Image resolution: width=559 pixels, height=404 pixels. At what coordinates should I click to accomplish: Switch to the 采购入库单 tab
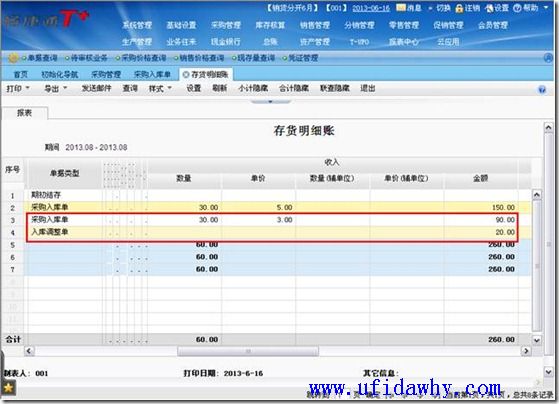[x=152, y=75]
